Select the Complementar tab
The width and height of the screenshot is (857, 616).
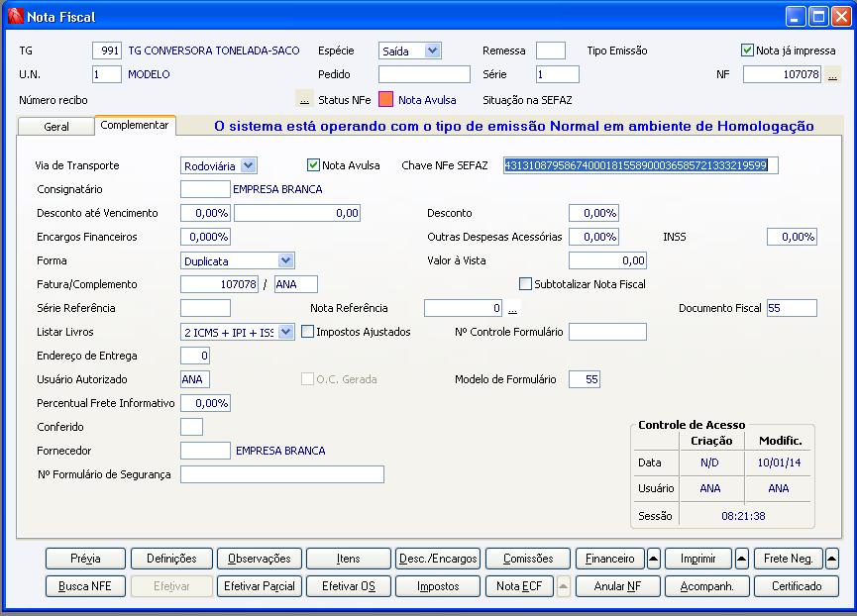point(135,125)
